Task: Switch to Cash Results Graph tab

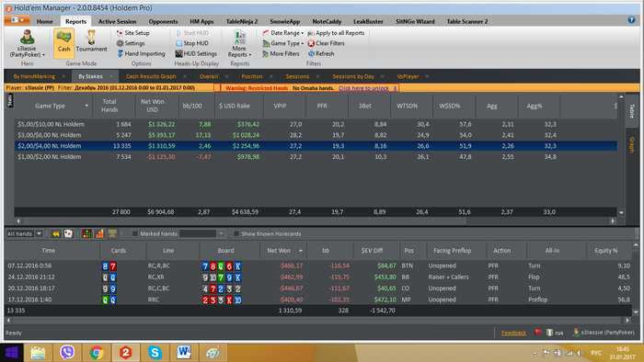Action: (151, 76)
